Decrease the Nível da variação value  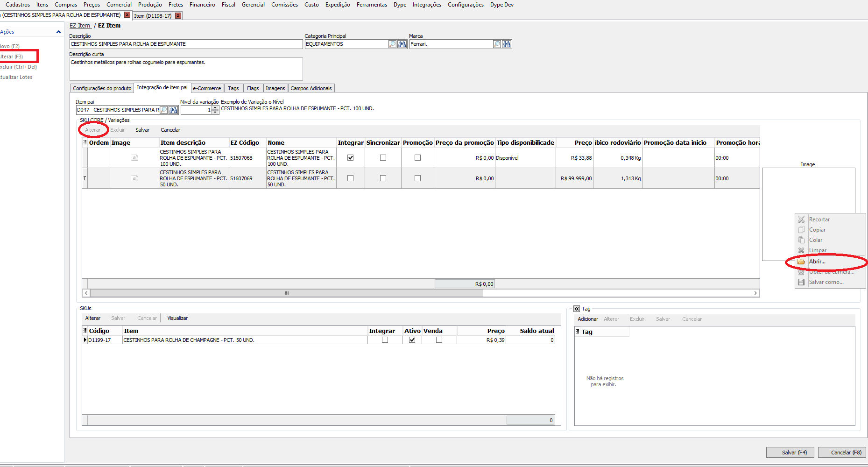pos(215,112)
